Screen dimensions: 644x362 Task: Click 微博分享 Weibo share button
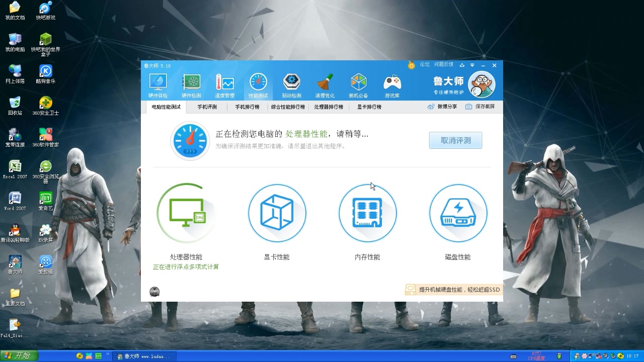442,107
